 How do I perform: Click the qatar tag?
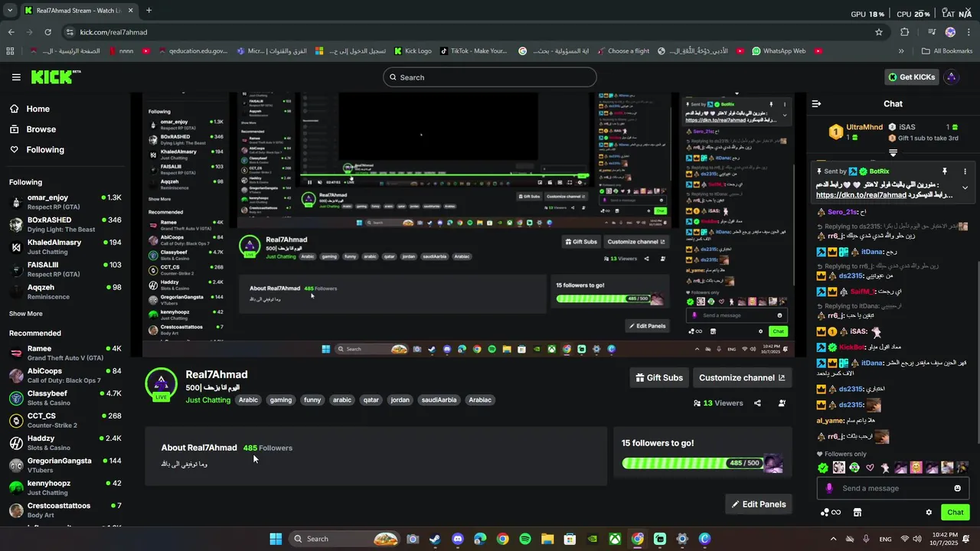(371, 400)
